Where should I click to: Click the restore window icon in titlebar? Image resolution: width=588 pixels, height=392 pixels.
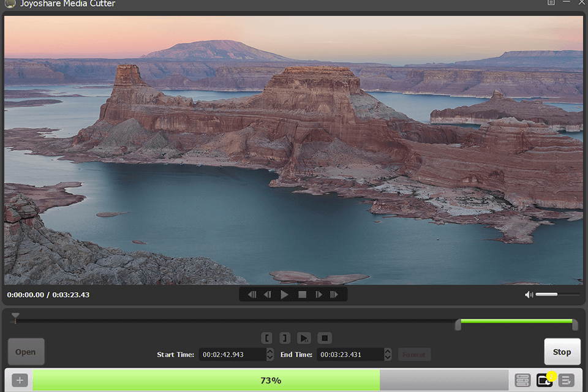pyautogui.click(x=551, y=3)
